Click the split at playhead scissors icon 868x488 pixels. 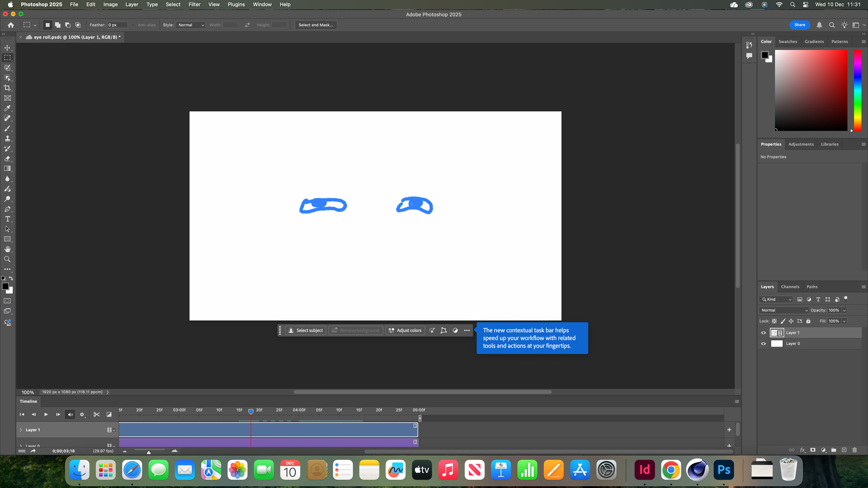point(96,414)
